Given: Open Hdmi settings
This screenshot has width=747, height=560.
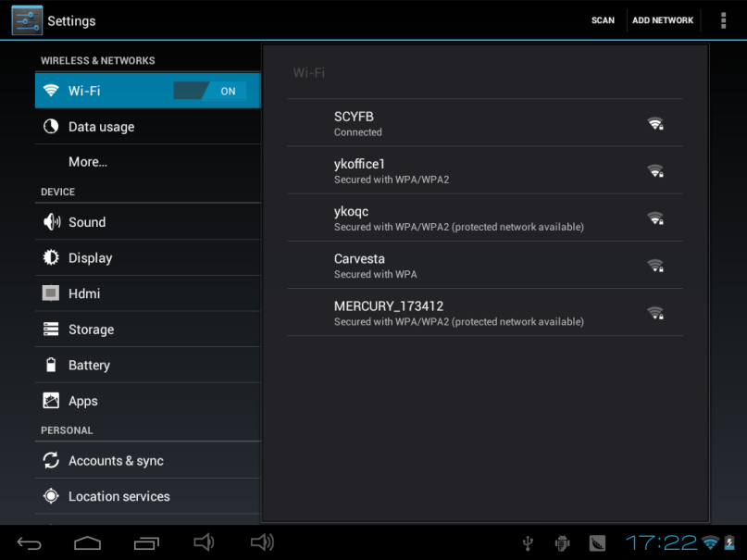Looking at the screenshot, I should (x=148, y=293).
